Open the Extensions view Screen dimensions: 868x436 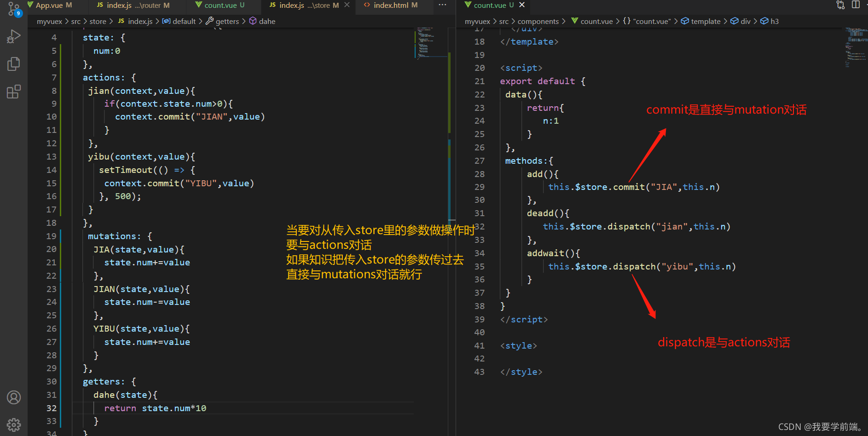pyautogui.click(x=14, y=92)
